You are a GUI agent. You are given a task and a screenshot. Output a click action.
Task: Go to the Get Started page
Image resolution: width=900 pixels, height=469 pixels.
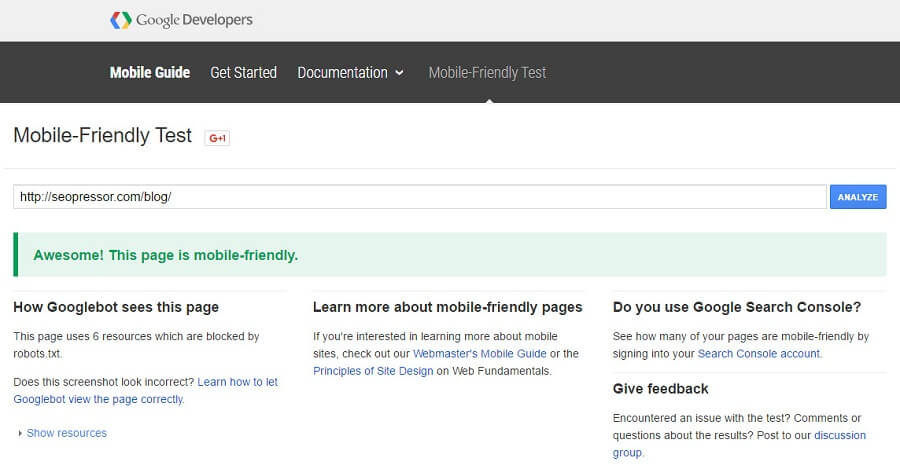click(x=243, y=72)
